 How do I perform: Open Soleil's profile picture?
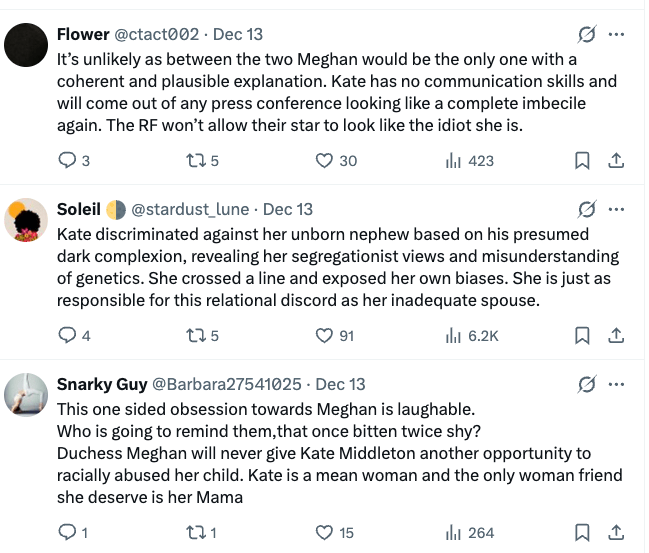tap(28, 220)
